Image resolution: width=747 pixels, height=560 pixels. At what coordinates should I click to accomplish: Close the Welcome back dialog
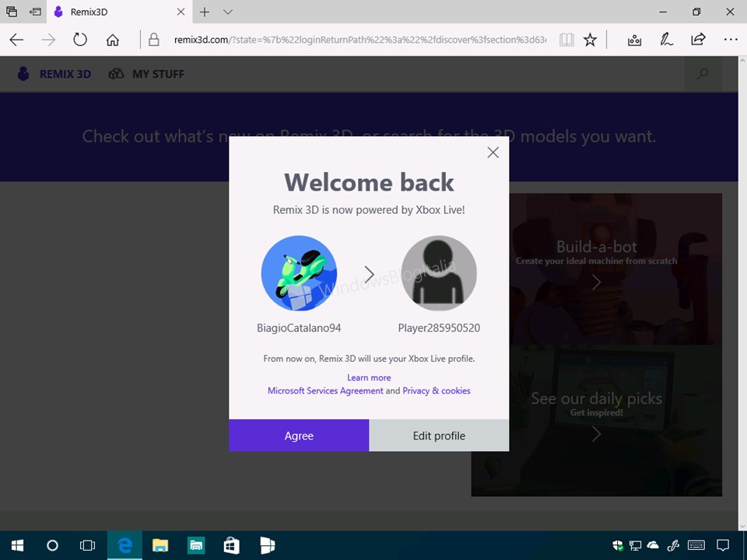pyautogui.click(x=493, y=152)
